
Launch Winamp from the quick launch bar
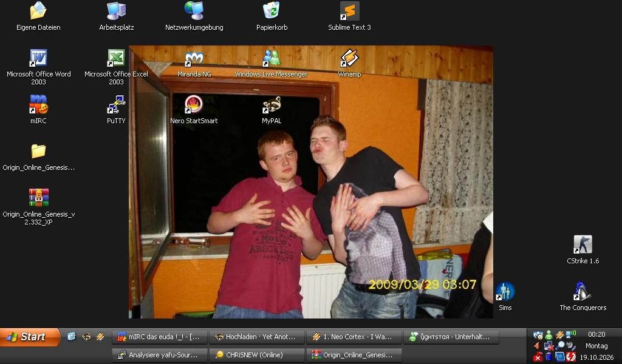pyautogui.click(x=100, y=337)
